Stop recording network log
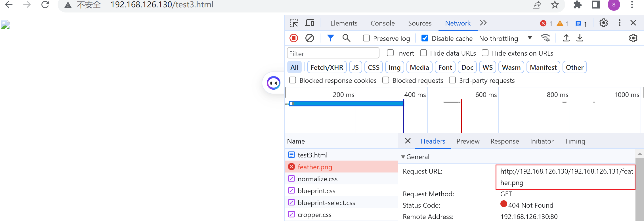 (x=294, y=38)
